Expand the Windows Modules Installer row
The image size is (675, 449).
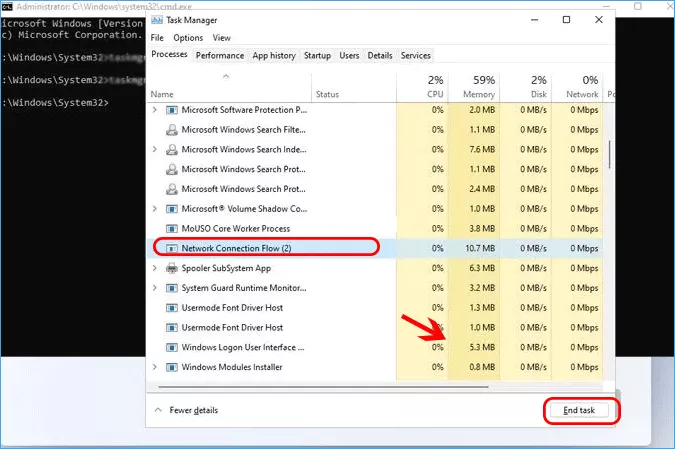pyautogui.click(x=155, y=368)
